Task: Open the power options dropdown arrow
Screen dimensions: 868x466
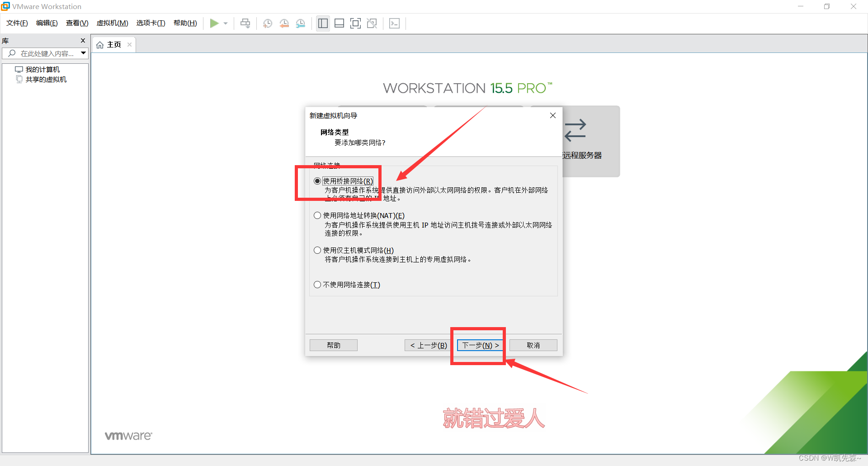Action: coord(226,24)
